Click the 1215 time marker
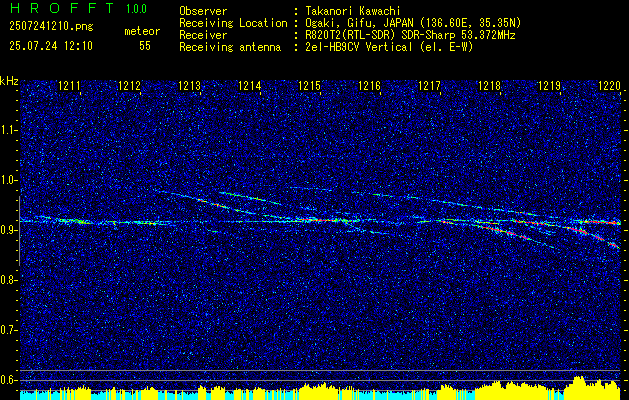Viewport: 629px width, 400px height. (309, 85)
